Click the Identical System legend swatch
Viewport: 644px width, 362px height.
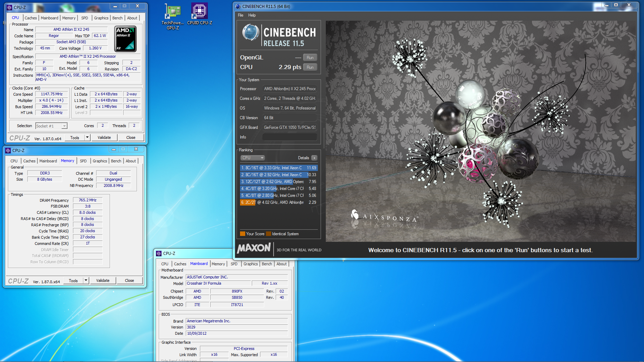coord(268,234)
